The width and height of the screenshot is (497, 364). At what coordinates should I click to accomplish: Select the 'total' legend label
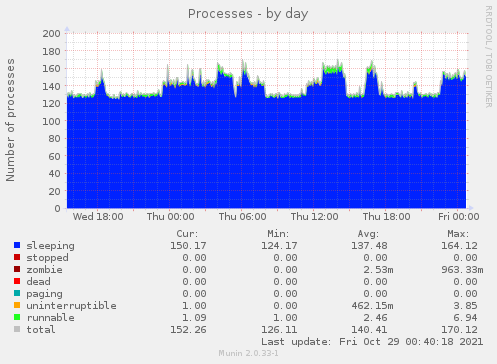pyautogui.click(x=41, y=330)
